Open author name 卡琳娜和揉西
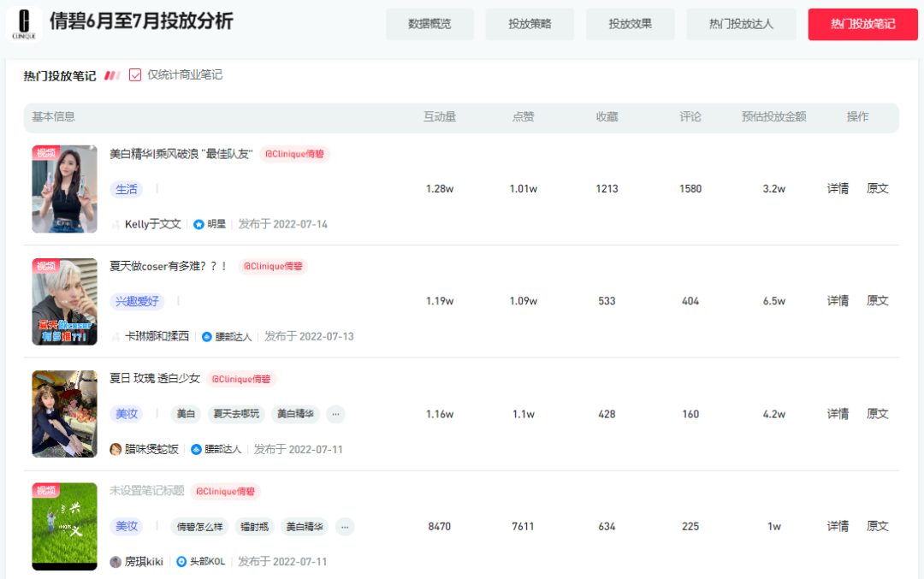 click(x=157, y=336)
